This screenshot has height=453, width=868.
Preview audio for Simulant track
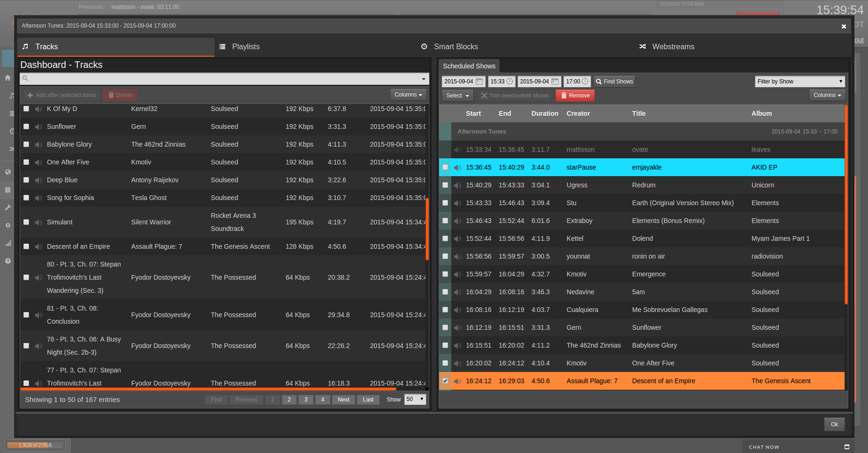38,223
